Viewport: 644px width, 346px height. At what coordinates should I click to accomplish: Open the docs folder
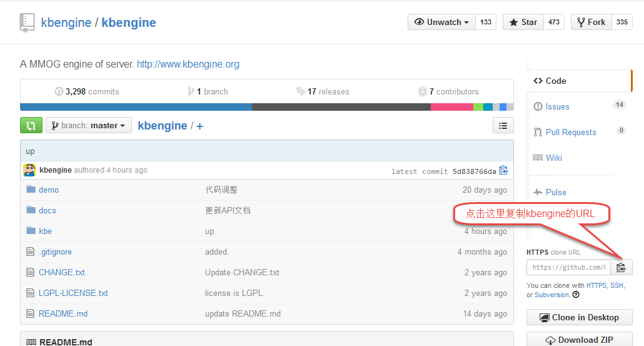click(x=48, y=210)
